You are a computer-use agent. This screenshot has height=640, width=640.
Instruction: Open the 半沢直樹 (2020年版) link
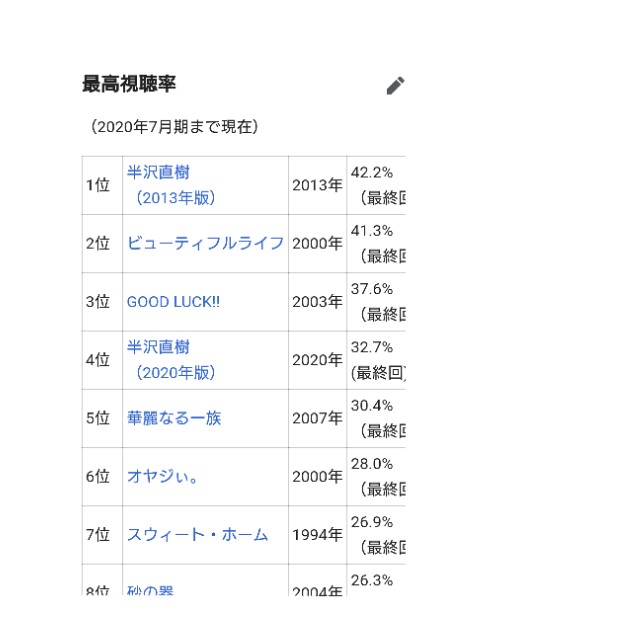pos(171,360)
